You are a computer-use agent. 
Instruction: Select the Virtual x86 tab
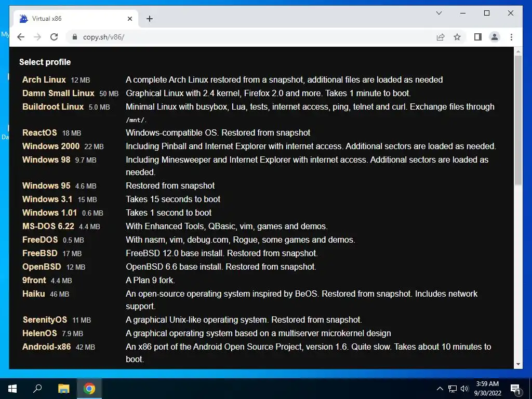(x=76, y=19)
